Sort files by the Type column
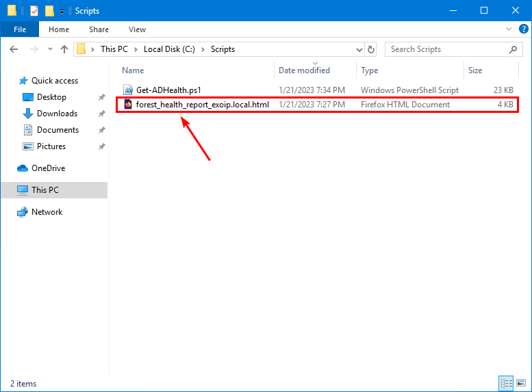The width and height of the screenshot is (532, 392). (x=370, y=70)
